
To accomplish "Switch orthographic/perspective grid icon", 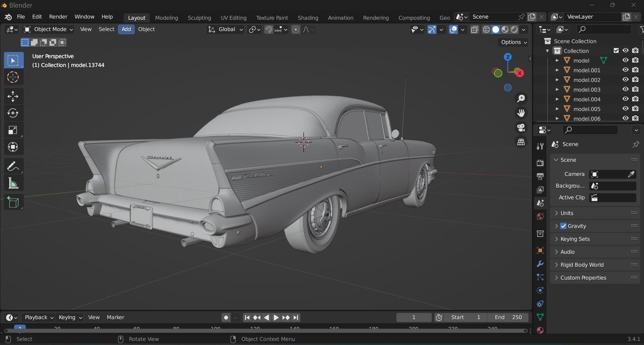I will point(521,142).
